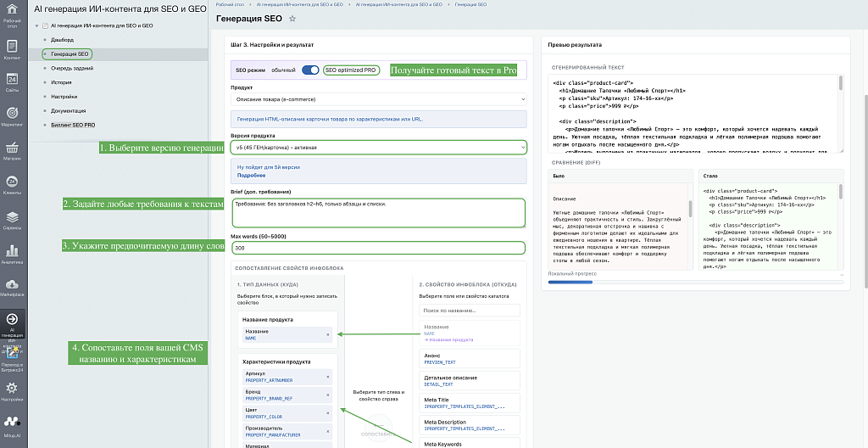
Task: Open the Версия продукта dropdown
Action: (x=379, y=148)
